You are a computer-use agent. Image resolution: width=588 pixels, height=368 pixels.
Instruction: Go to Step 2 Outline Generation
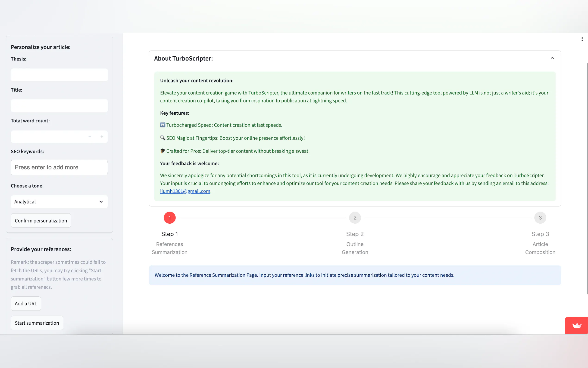[x=355, y=218]
